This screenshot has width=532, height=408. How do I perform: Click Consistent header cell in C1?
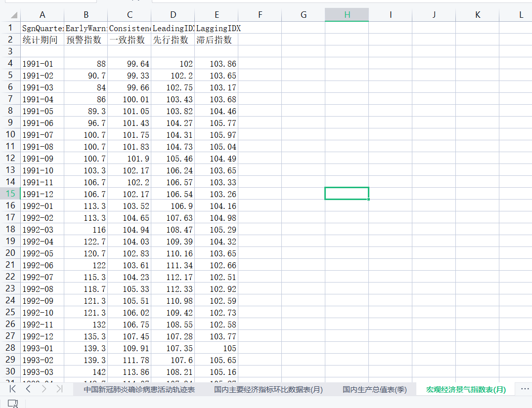click(x=129, y=28)
